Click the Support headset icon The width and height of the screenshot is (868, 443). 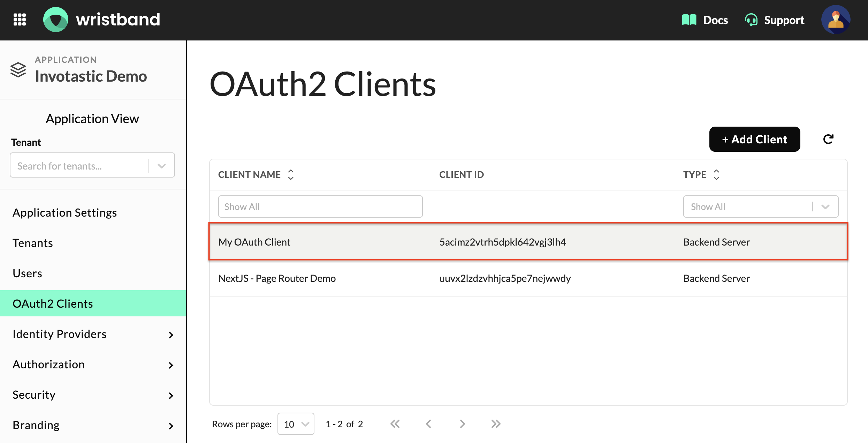(751, 20)
